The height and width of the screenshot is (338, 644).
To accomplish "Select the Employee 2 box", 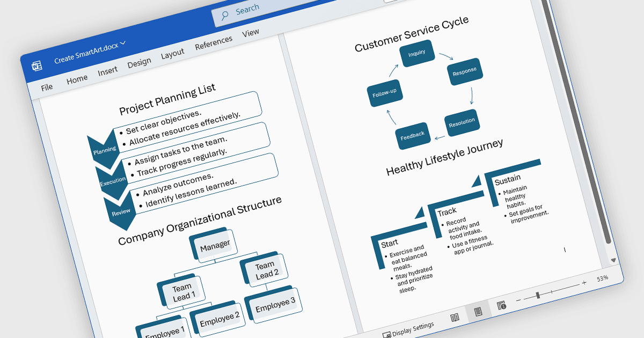I will (x=217, y=319).
